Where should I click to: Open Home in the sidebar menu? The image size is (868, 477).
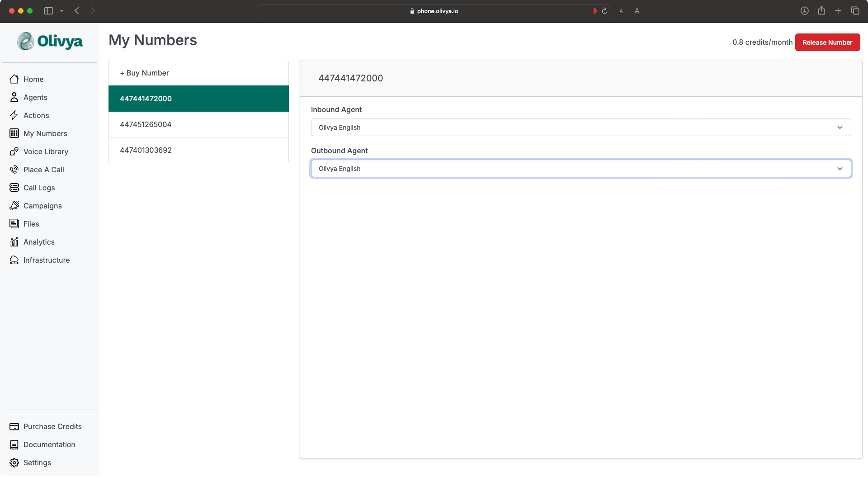point(33,79)
